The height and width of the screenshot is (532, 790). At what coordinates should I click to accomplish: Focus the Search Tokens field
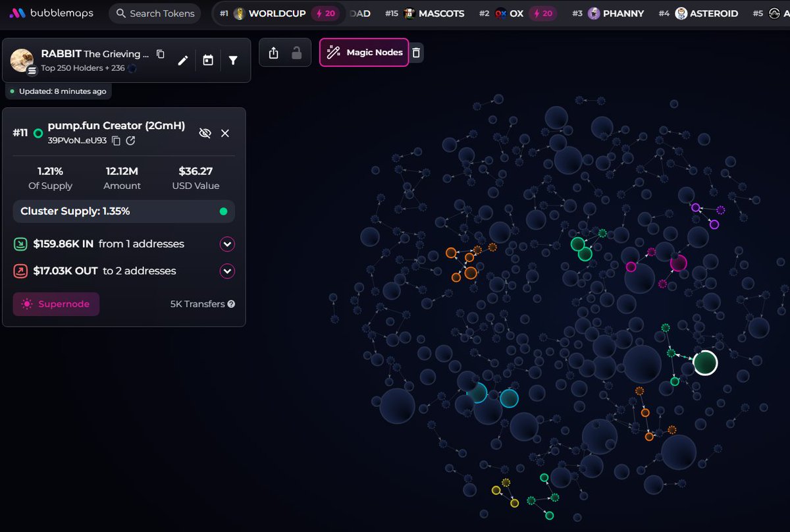pyautogui.click(x=155, y=13)
